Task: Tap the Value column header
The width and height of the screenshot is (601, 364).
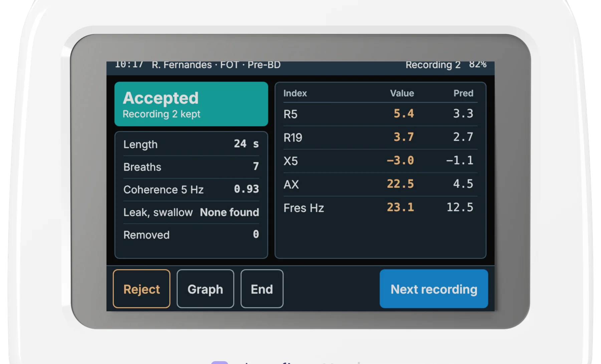Action: [402, 93]
